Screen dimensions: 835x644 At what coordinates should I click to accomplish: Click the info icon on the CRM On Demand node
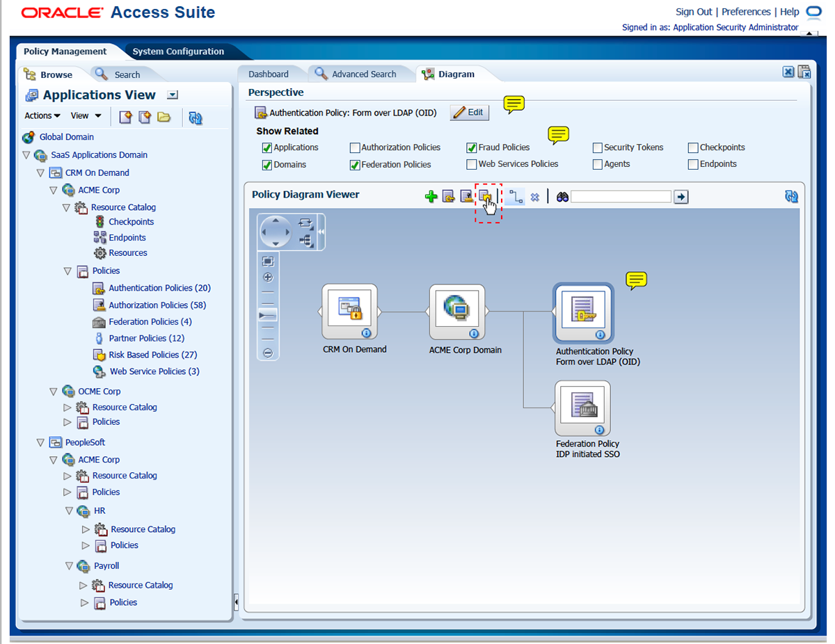366,333
